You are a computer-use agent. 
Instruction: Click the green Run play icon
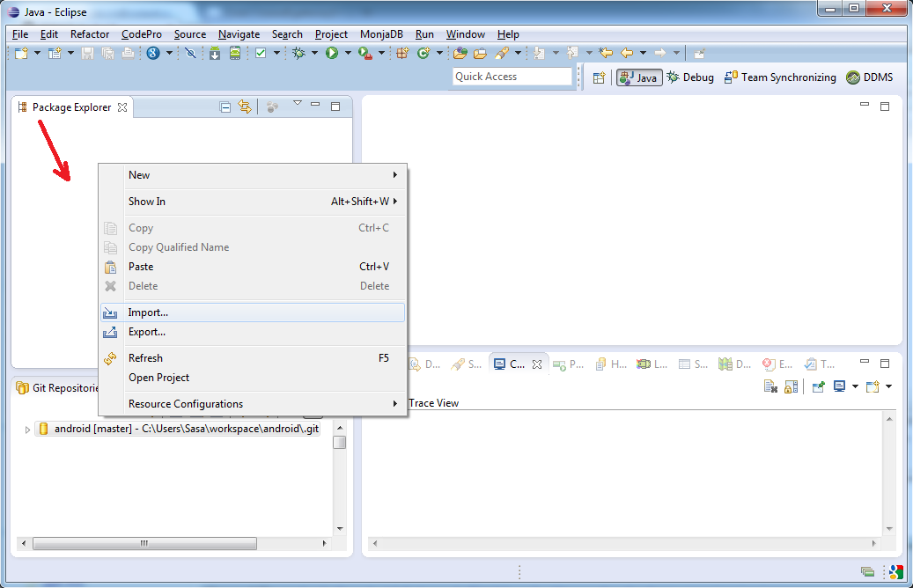coord(332,54)
